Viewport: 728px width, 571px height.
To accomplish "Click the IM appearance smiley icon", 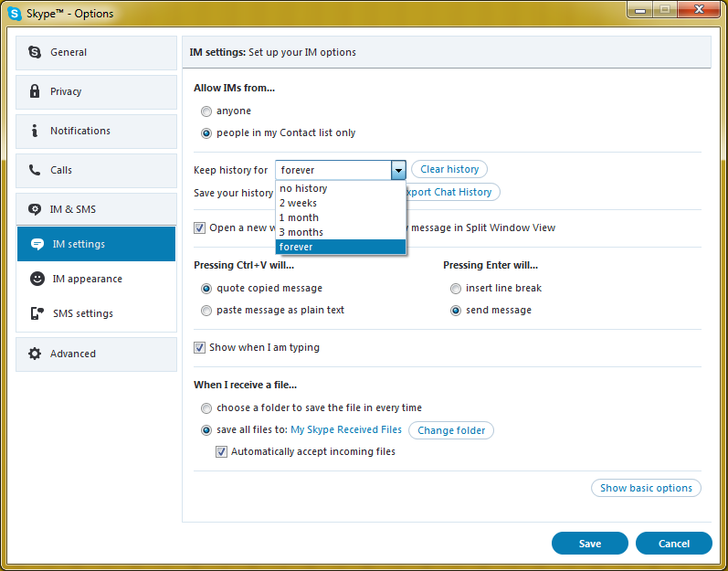I will [37, 279].
